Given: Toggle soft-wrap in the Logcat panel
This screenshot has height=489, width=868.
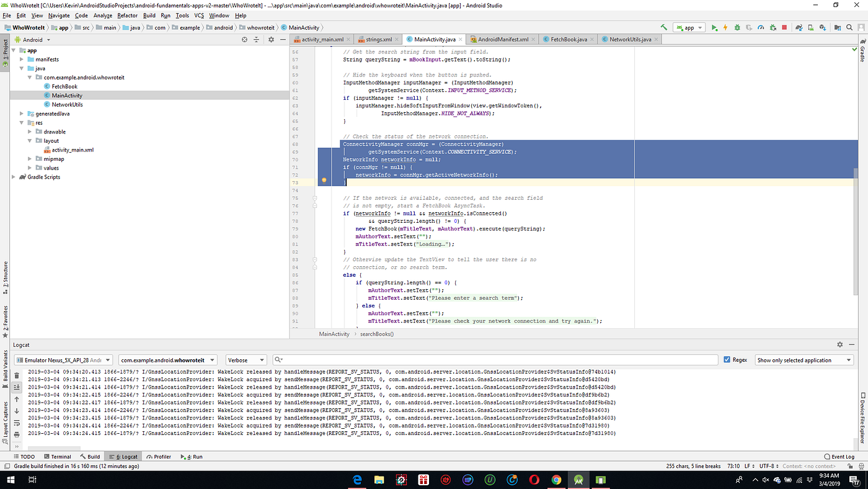Looking at the screenshot, I should pyautogui.click(x=16, y=421).
